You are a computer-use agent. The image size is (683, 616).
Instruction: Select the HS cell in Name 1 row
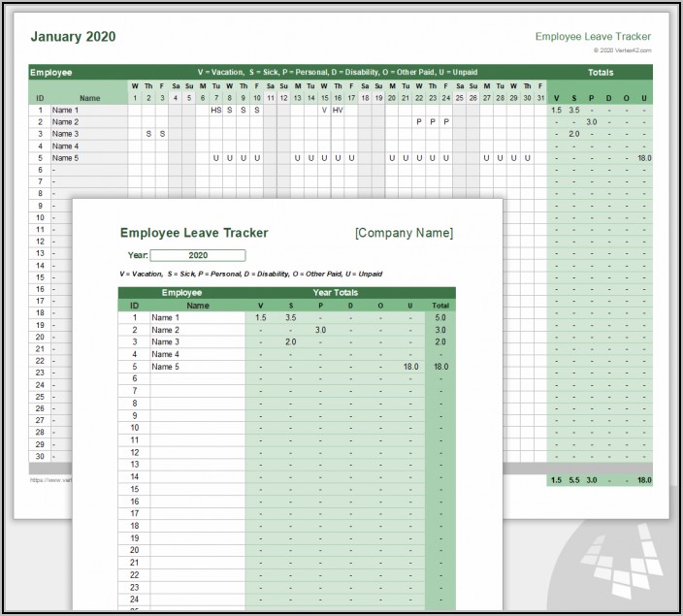click(215, 110)
